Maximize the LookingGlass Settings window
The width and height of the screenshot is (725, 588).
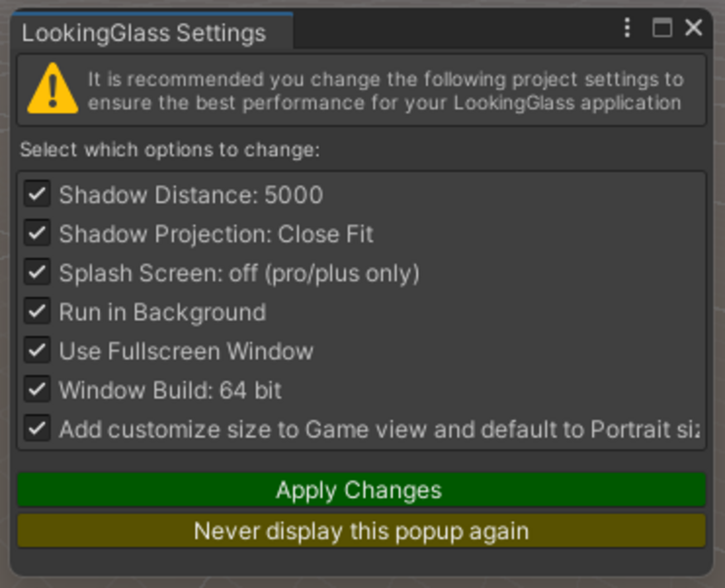click(x=662, y=27)
